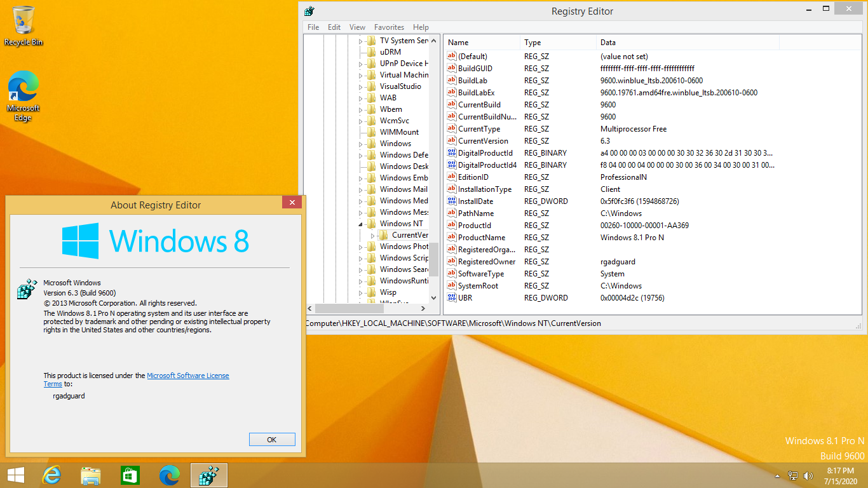Launch Internet Explorer from the taskbar
This screenshot has height=488, width=868.
[x=51, y=475]
